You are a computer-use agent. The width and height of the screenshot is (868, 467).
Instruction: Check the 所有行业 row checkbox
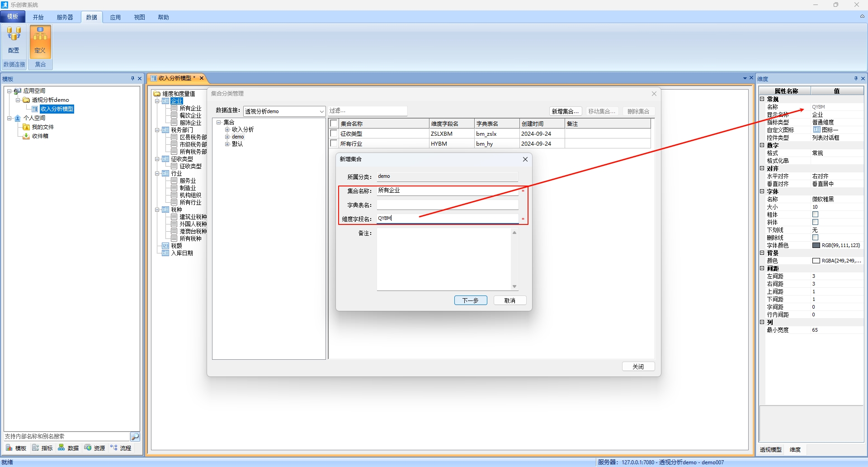pos(334,143)
